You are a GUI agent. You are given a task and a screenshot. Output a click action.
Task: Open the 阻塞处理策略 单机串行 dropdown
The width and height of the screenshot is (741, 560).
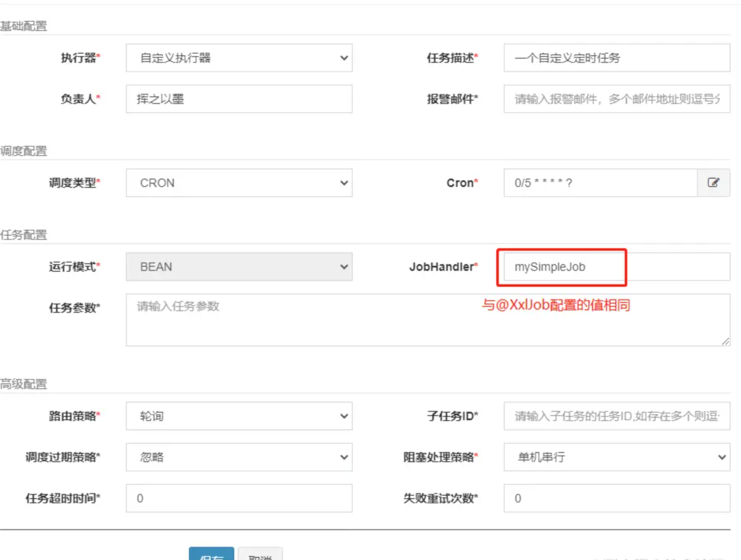pyautogui.click(x=617, y=457)
